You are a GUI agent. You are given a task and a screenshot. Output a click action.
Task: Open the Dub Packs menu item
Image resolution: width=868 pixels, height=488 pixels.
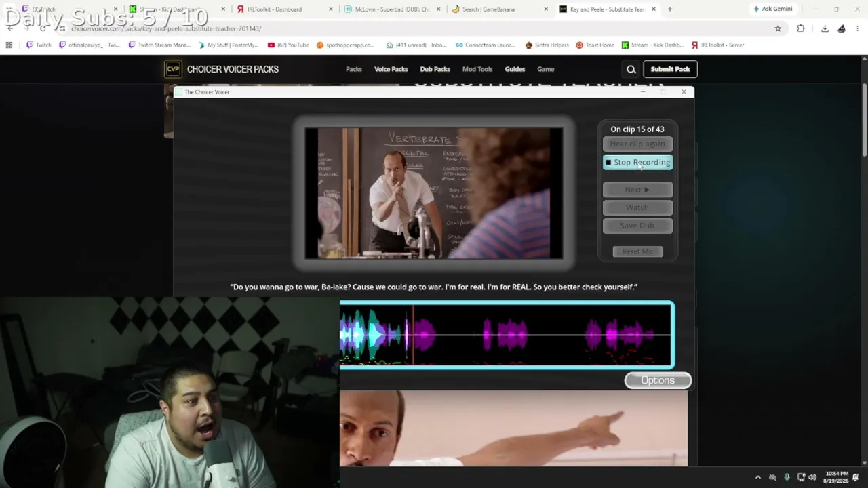435,69
